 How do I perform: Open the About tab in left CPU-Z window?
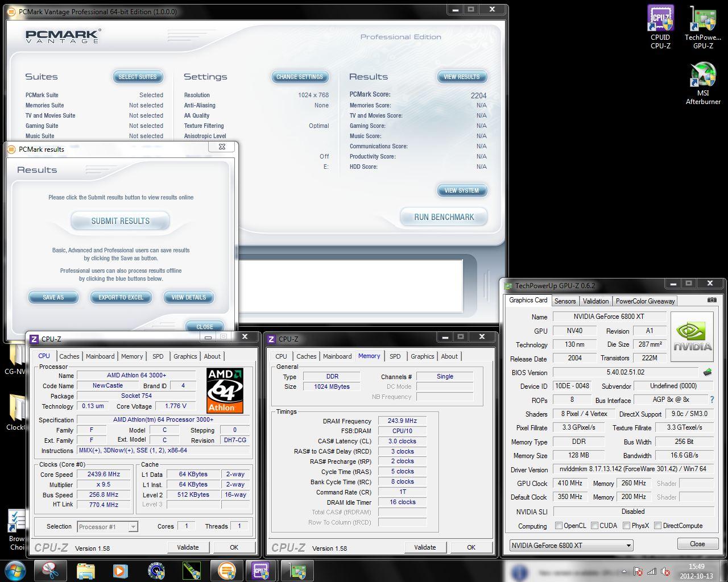(x=212, y=356)
